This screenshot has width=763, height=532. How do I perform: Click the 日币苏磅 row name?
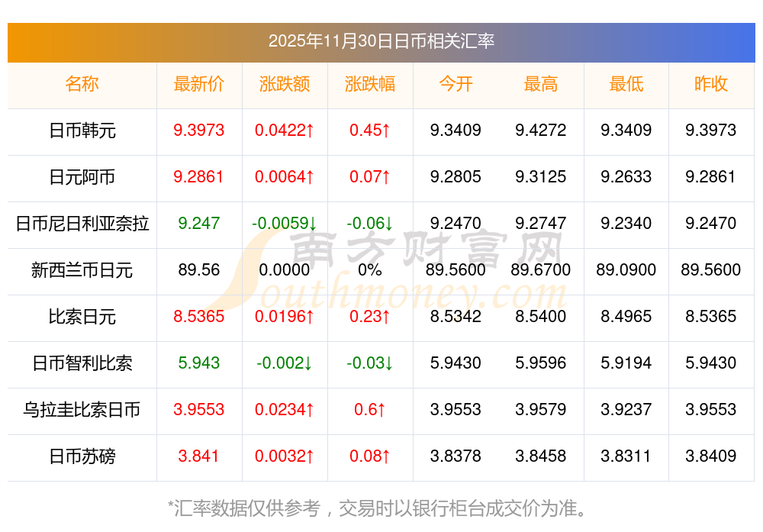82,456
